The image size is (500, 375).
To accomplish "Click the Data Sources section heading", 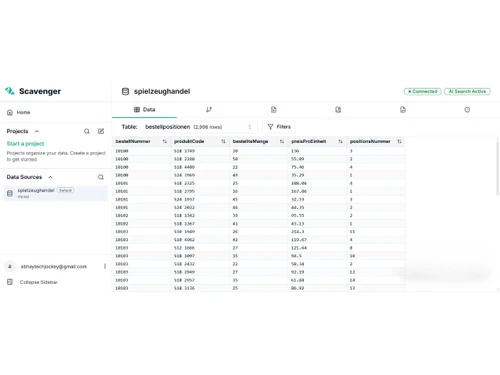I will pyautogui.click(x=24, y=177).
